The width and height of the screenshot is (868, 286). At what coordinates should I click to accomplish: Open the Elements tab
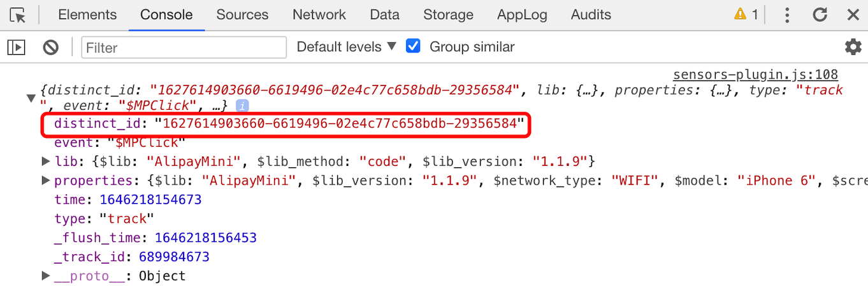pyautogui.click(x=87, y=15)
